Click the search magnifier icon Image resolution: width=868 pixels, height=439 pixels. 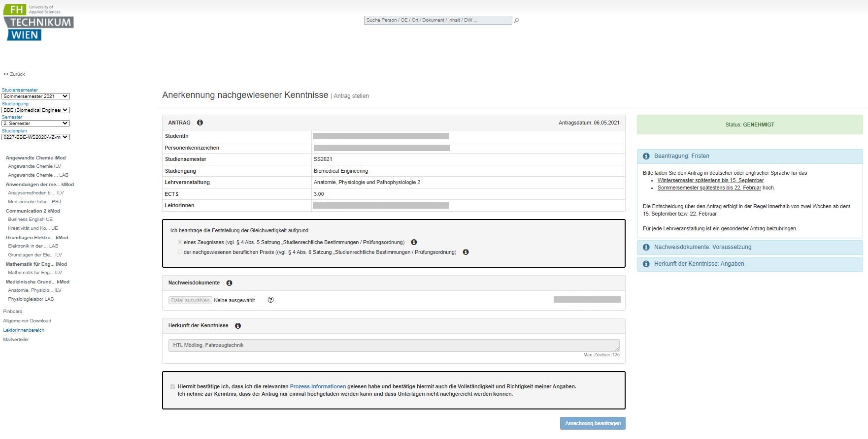click(516, 21)
